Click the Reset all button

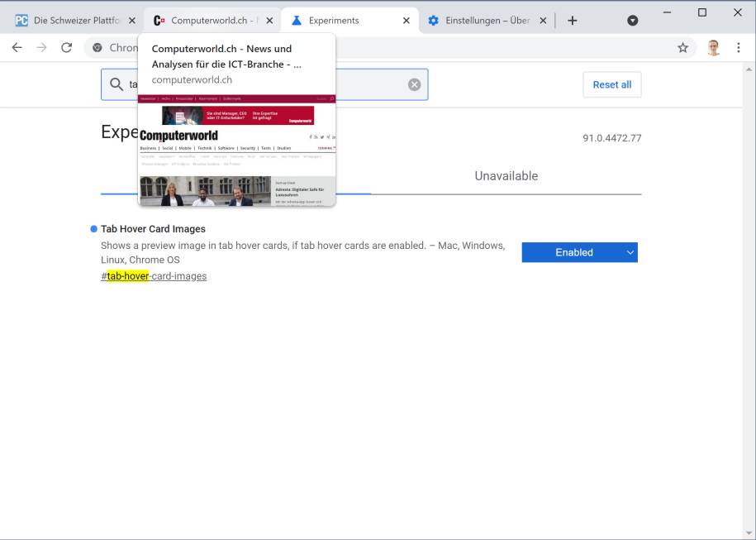[x=611, y=84]
